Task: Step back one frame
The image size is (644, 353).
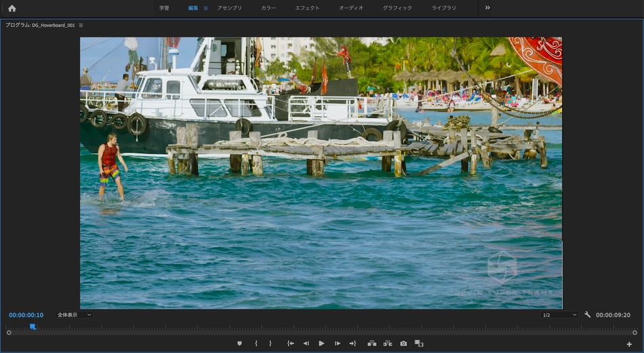Action: (306, 343)
